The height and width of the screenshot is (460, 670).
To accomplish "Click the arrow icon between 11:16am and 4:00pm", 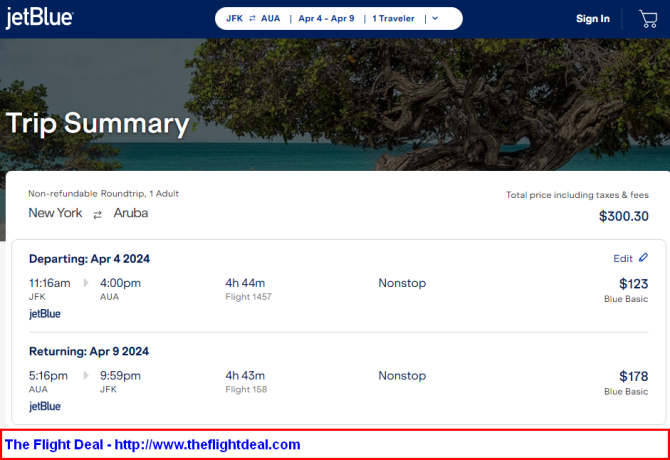I will (x=86, y=283).
